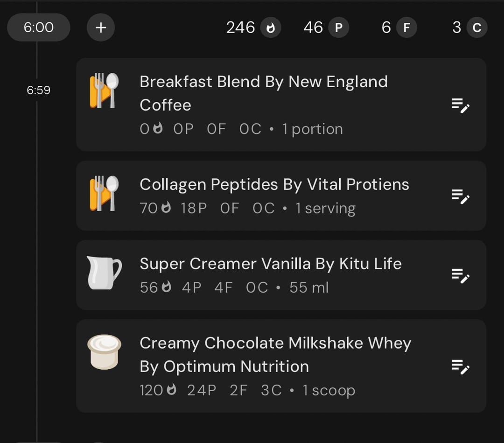Image resolution: width=504 pixels, height=443 pixels.
Task: Select the yogurt cup icon for Whey
Action: click(104, 352)
